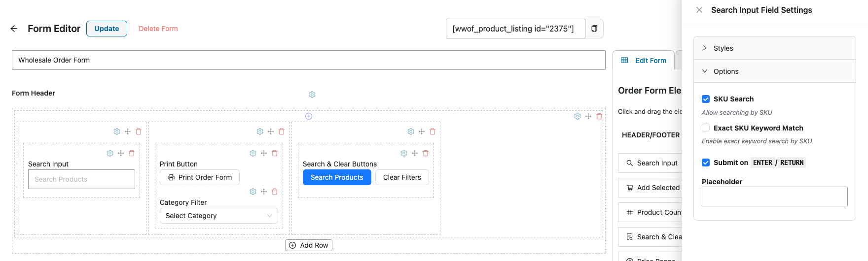This screenshot has width=868, height=261.
Task: Open the Search Input element settings gear
Action: 110,153
